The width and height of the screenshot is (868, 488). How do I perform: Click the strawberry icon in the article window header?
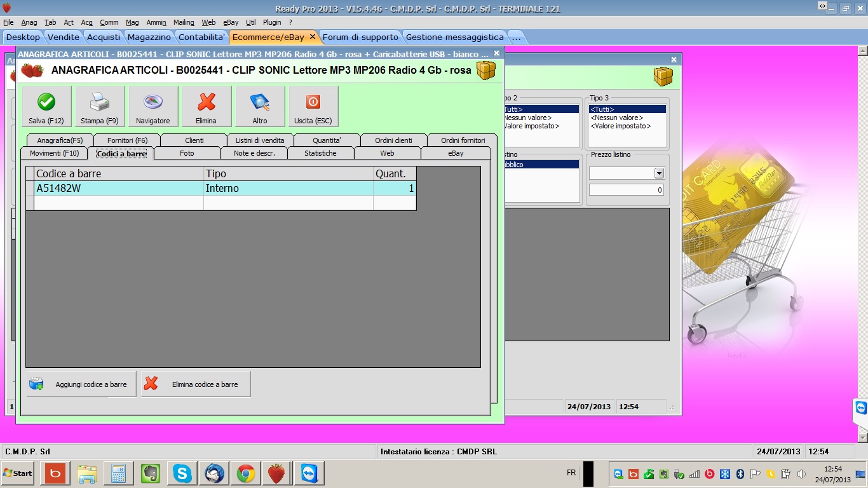(x=32, y=70)
